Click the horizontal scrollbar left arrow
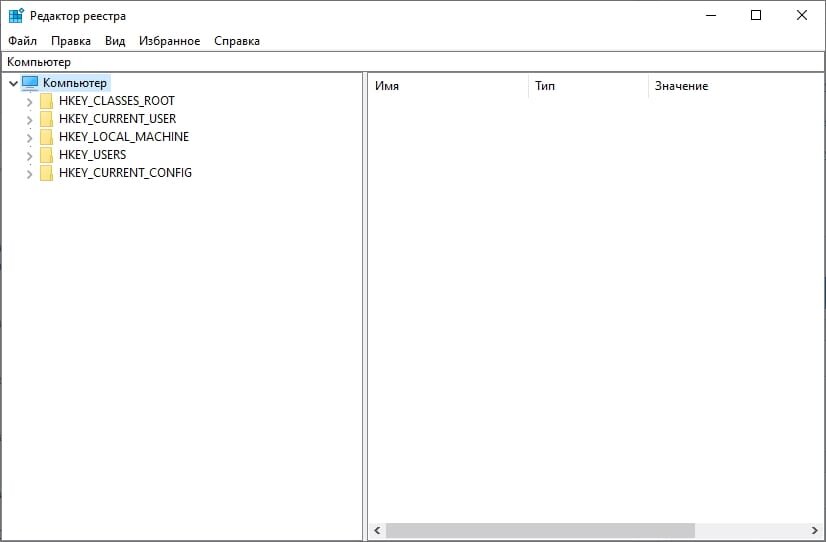 click(x=377, y=530)
